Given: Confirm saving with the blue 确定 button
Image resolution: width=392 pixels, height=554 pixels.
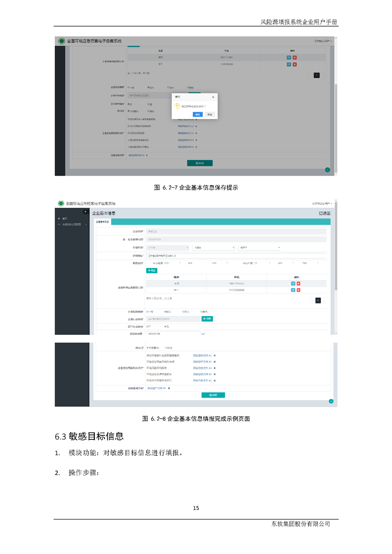Looking at the screenshot, I should point(198,115).
